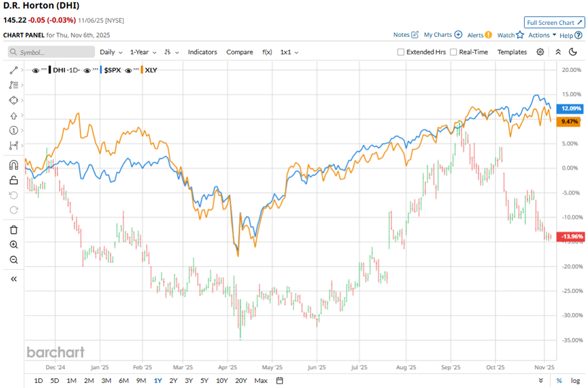
Task: Toggle the lock drawings icon
Action: (14, 180)
